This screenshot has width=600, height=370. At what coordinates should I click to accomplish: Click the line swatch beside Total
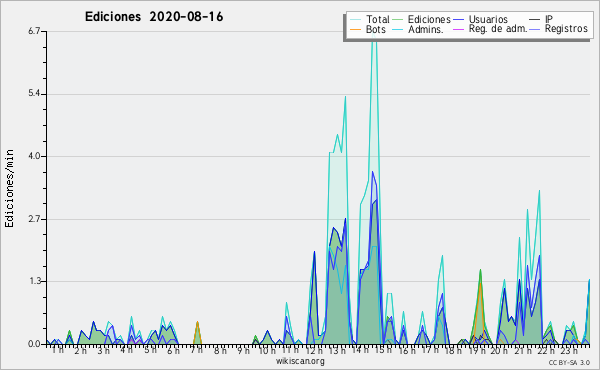pyautogui.click(x=355, y=20)
